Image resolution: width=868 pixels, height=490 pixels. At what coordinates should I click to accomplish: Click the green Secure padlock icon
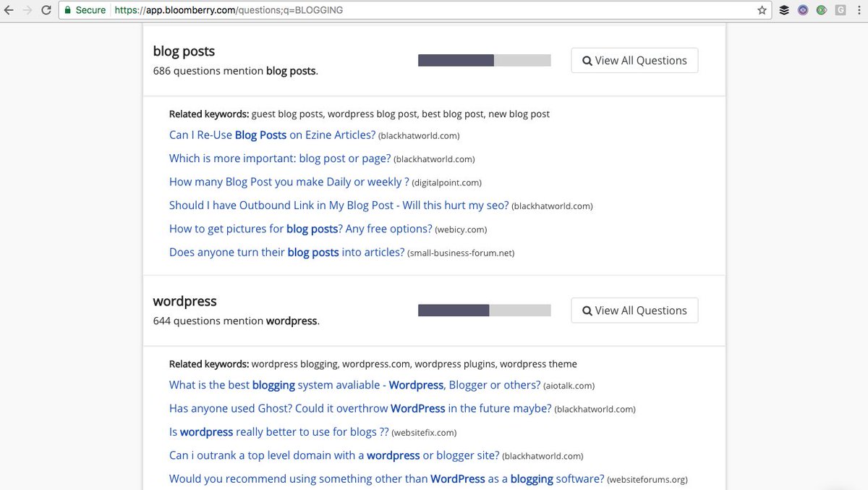click(x=67, y=10)
